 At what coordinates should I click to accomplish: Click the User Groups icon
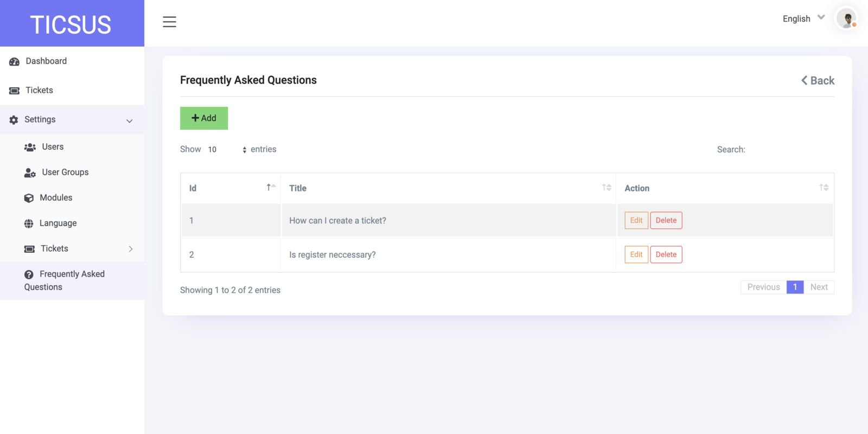[30, 173]
